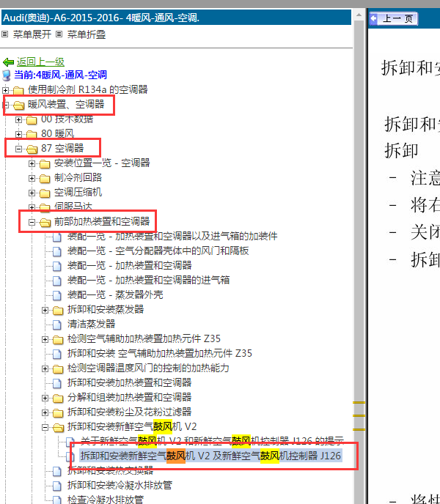Click folder icon of 使用制冷剂 R134a 的空调器
The image size is (440, 504).
coord(18,90)
